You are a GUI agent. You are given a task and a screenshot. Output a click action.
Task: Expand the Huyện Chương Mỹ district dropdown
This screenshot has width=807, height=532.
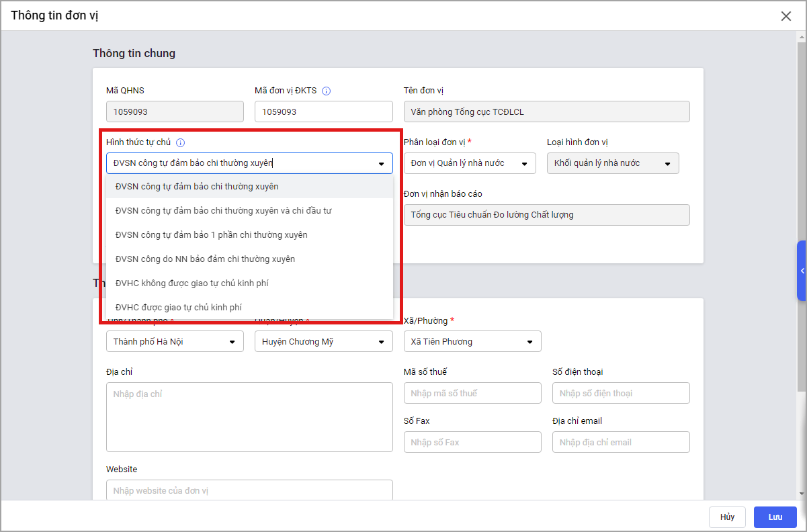point(323,341)
